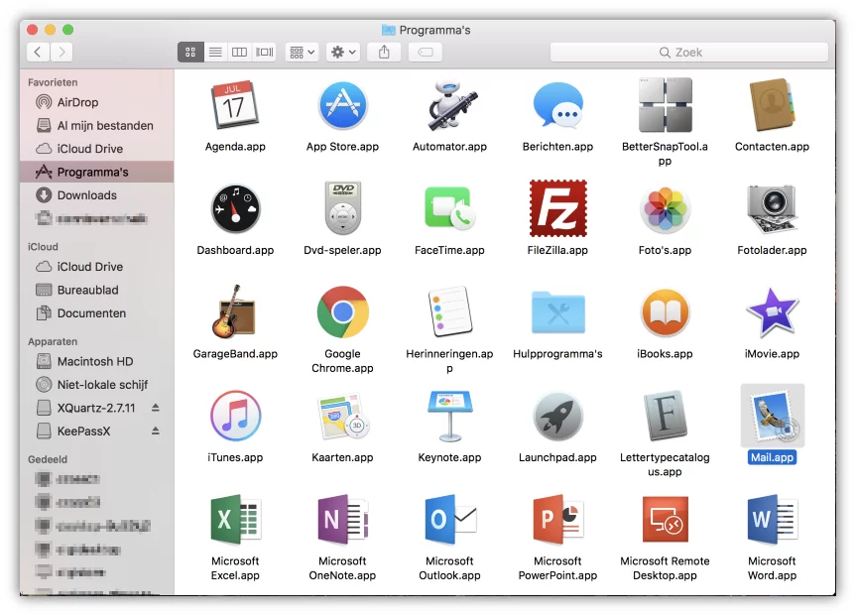Open Al mijn bestanden in sidebar
This screenshot has height=616, width=856.
click(x=96, y=126)
